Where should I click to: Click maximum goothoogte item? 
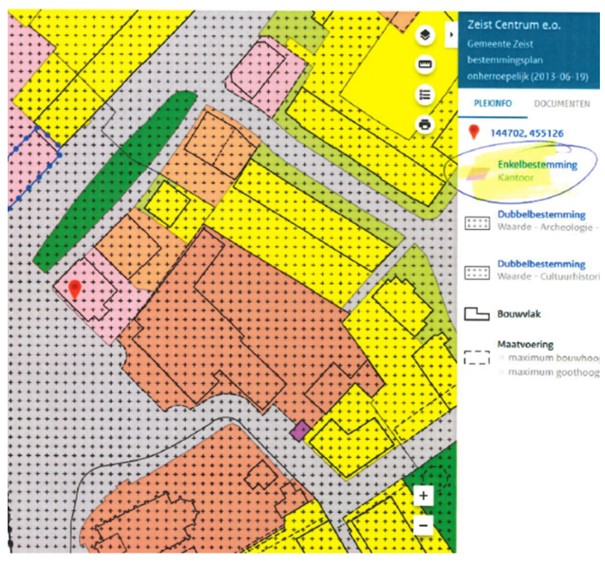[553, 372]
